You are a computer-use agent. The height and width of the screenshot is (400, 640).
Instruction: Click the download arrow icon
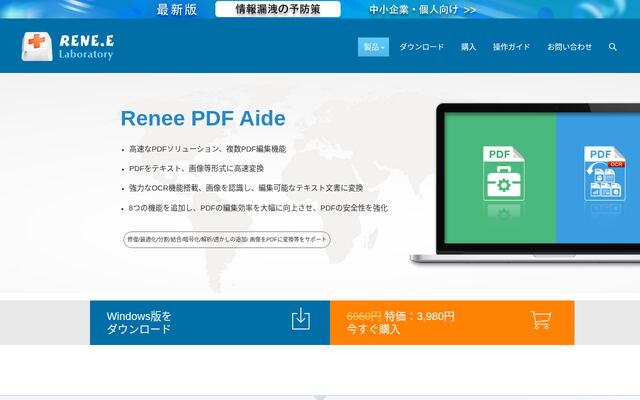click(301, 319)
